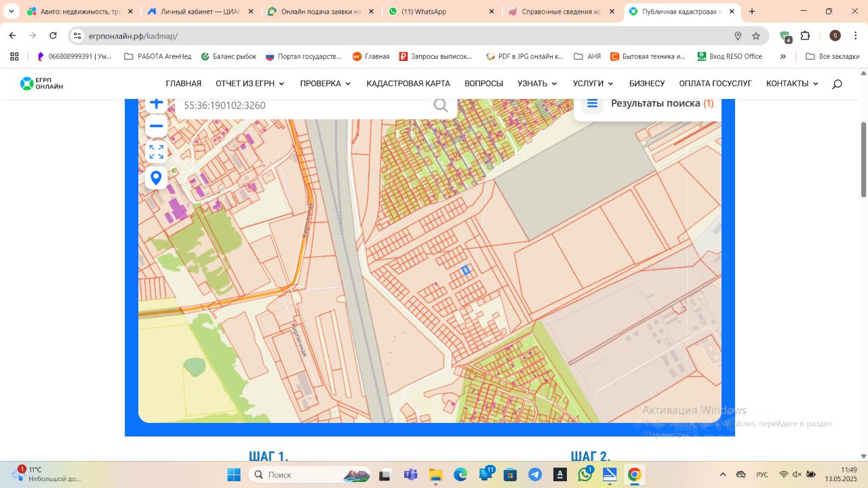Open Microsoft Teams from taskbar
This screenshot has height=488, width=868.
coord(410,474)
